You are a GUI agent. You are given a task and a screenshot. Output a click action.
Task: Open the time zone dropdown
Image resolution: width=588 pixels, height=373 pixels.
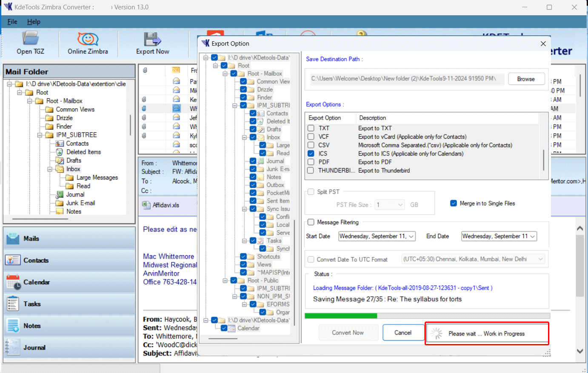[x=540, y=259]
